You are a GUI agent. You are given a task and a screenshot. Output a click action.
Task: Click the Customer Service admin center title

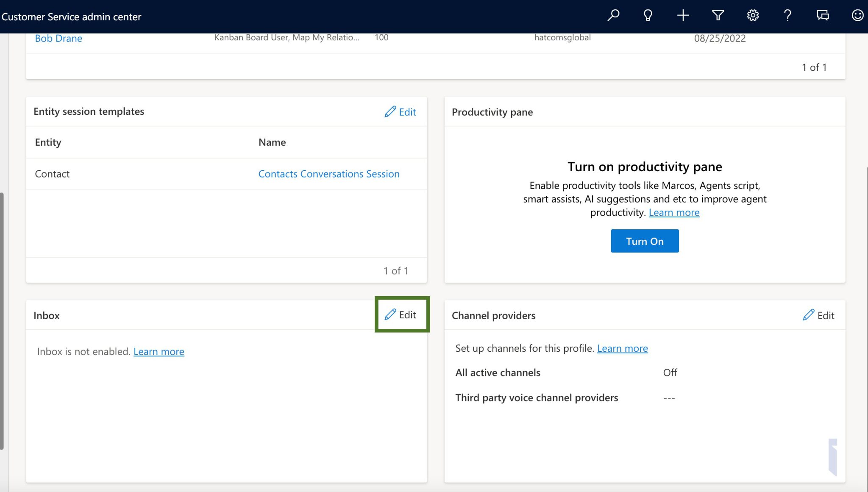pyautogui.click(x=72, y=17)
